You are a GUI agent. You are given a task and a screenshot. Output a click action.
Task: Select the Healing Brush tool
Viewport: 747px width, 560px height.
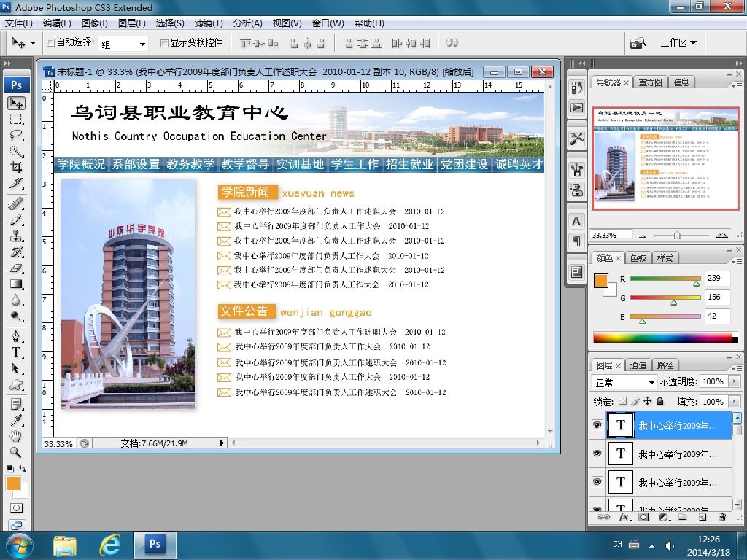16,204
